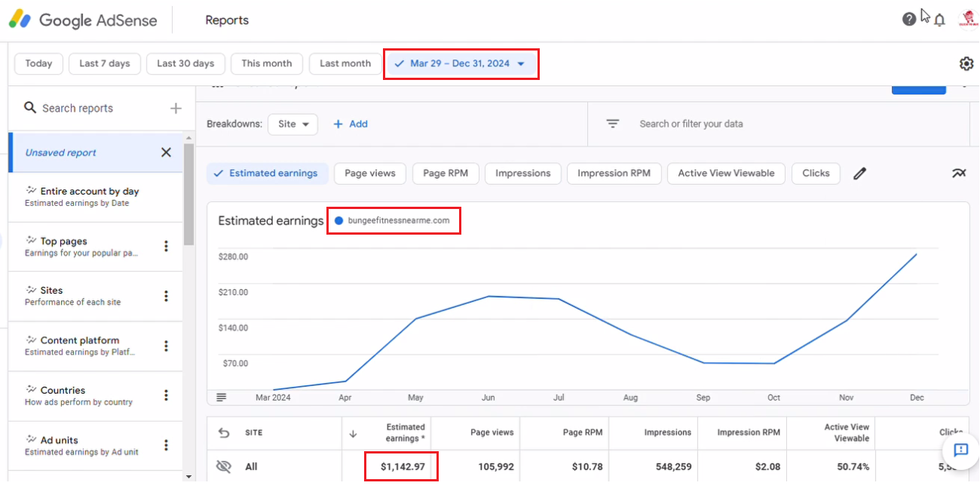This screenshot has width=980, height=498.
Task: Click the undo arrow icon in table header
Action: 223,432
